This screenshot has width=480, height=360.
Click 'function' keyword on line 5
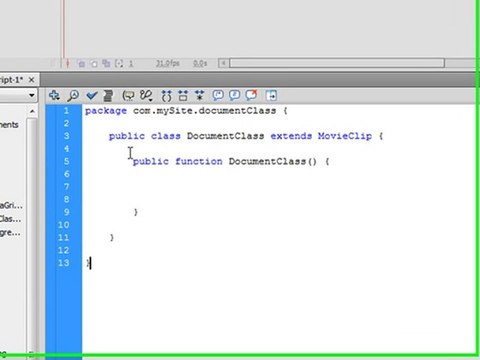coord(199,161)
